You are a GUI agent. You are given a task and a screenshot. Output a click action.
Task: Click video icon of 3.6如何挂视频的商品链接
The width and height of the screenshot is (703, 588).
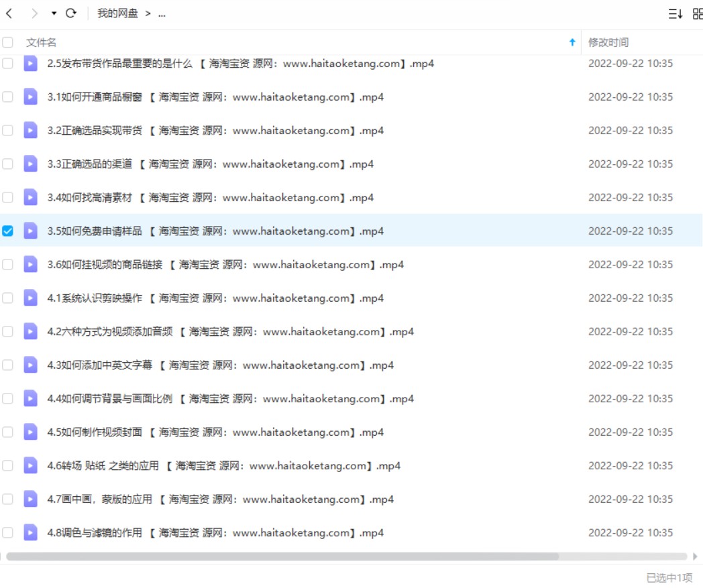point(30,264)
